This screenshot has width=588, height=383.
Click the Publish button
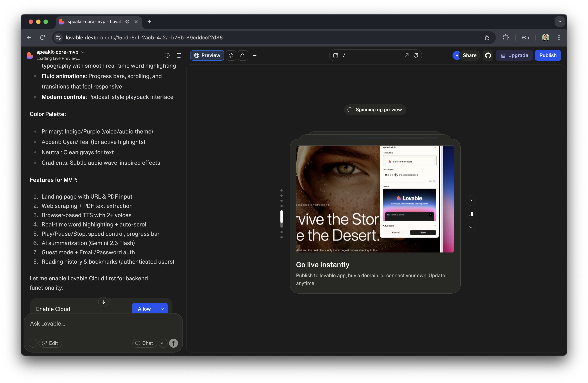tap(548, 55)
